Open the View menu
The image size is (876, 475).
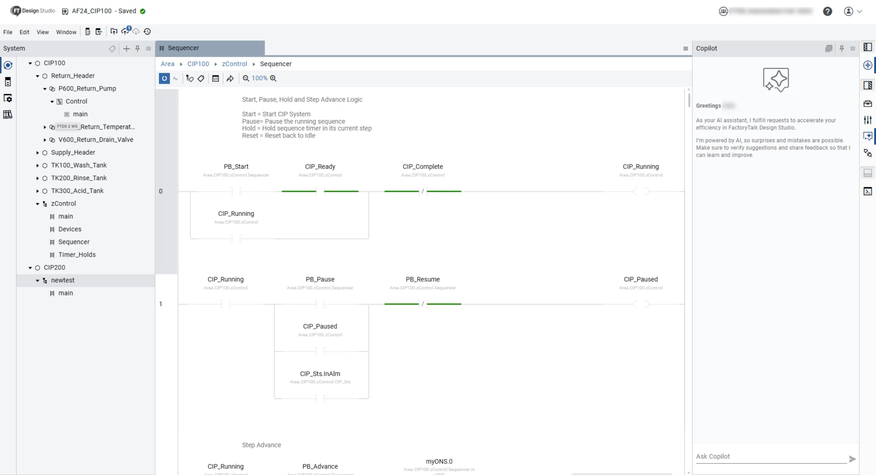pos(42,32)
